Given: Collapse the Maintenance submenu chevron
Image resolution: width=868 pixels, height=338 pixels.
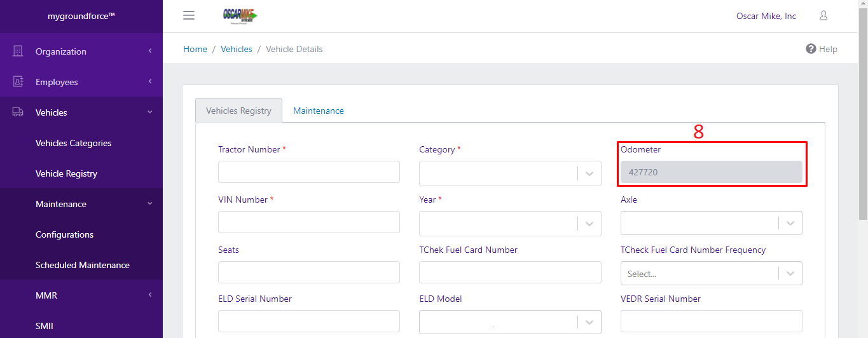Looking at the screenshot, I should (150, 204).
